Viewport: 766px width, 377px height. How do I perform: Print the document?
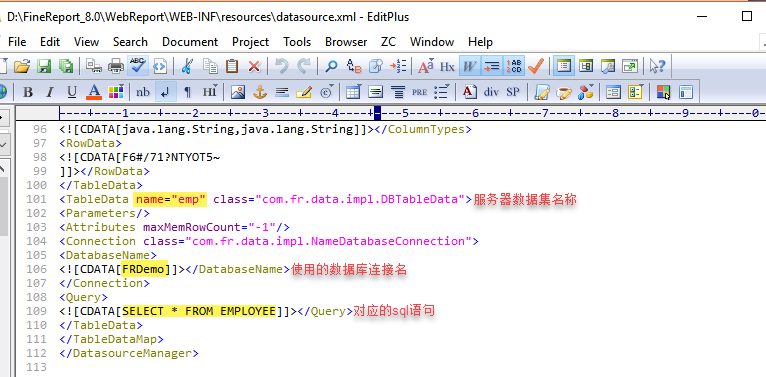(116, 66)
